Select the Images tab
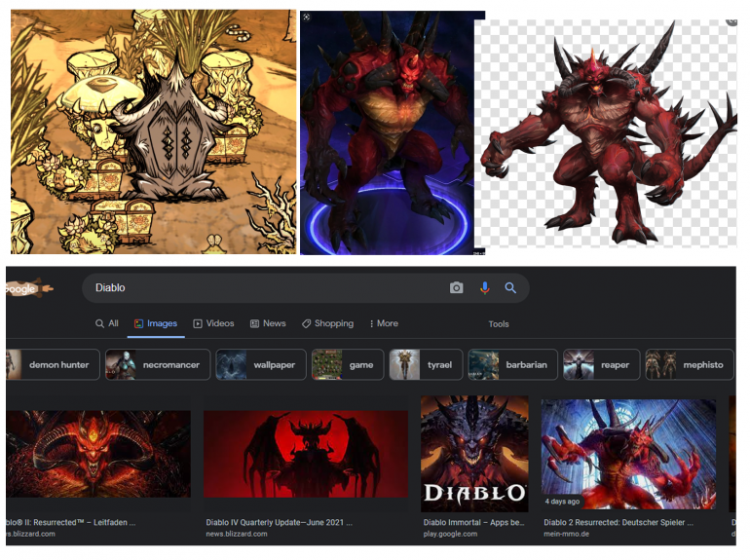Image resolution: width=750 pixels, height=560 pixels. click(156, 323)
